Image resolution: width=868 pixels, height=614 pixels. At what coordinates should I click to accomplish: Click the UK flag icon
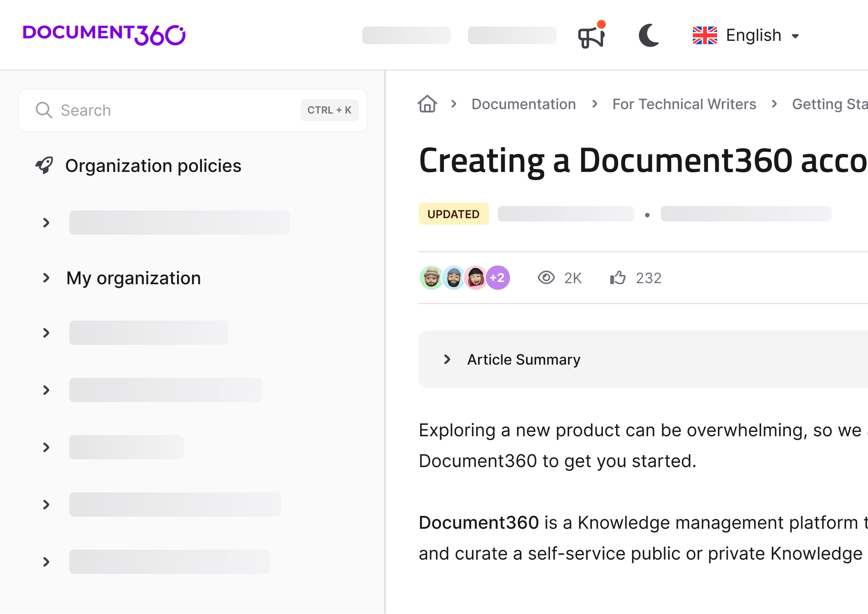(x=705, y=35)
